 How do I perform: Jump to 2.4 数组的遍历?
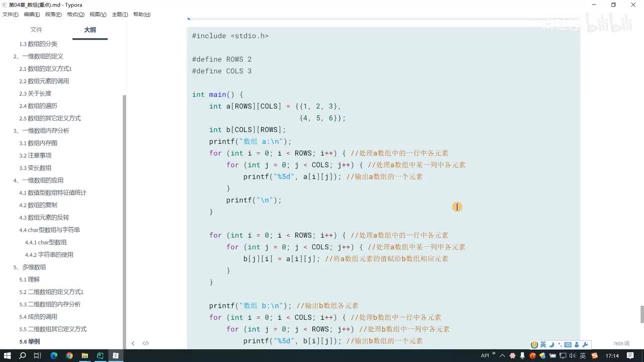38,106
